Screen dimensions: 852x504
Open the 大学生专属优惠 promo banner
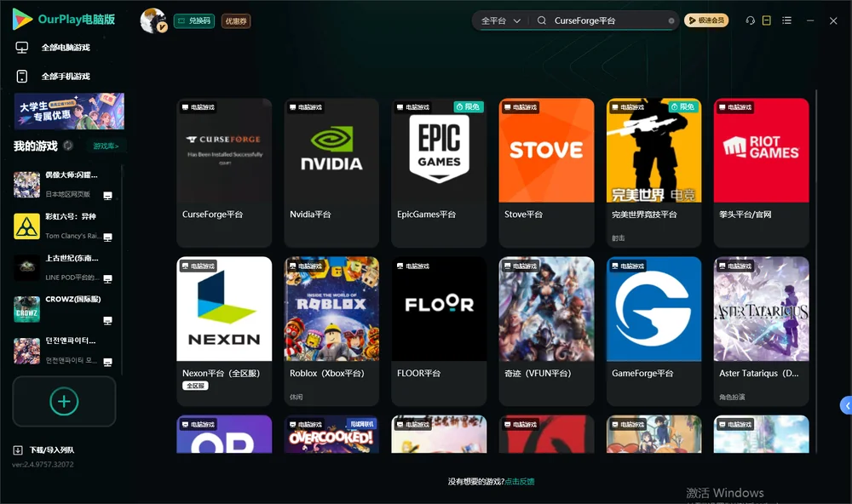(x=69, y=112)
